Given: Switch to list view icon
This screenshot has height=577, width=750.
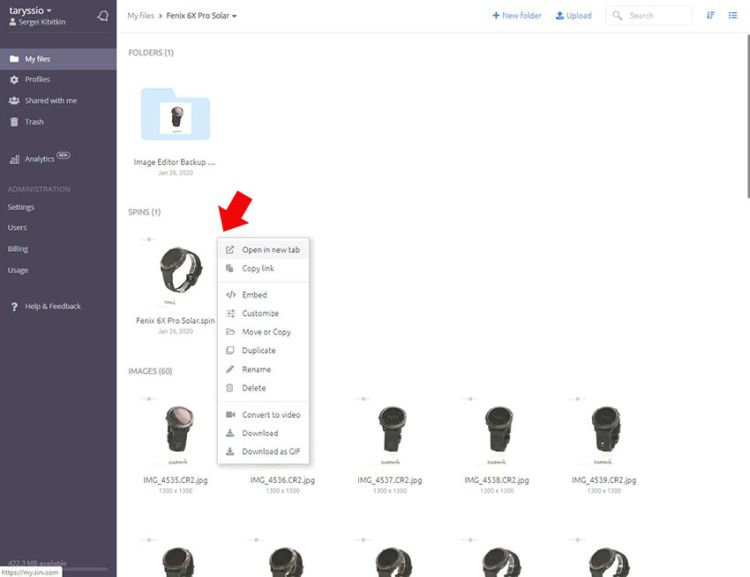Looking at the screenshot, I should tap(733, 16).
